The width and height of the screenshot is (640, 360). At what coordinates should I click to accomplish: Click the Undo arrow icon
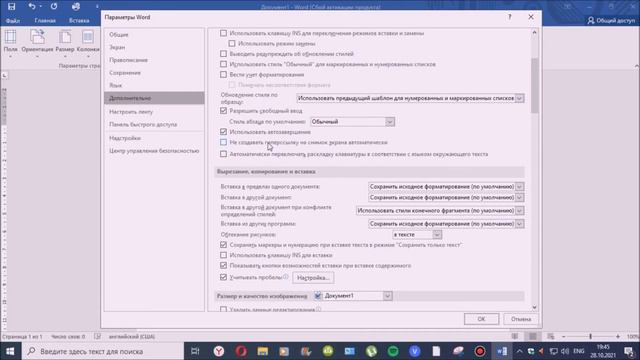tap(32, 7)
